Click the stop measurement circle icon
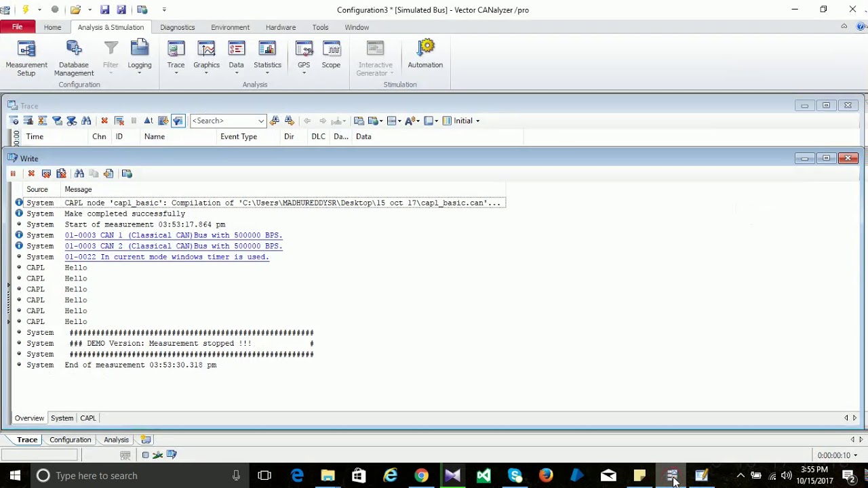The height and width of the screenshot is (488, 868). [55, 9]
